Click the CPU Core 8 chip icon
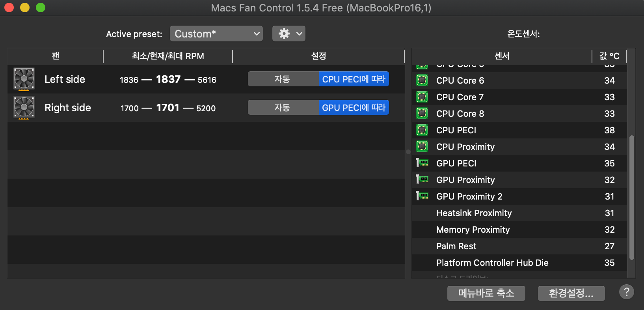Image resolution: width=644 pixels, height=310 pixels. coord(422,114)
